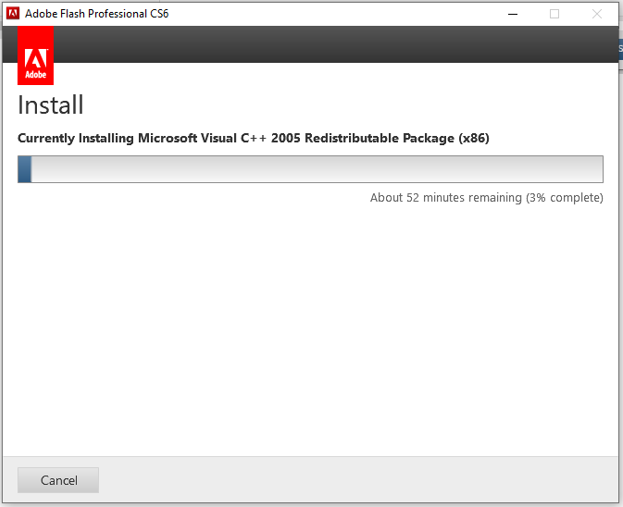Click the disabled maximize window button
The image size is (623, 507).
coord(554,14)
